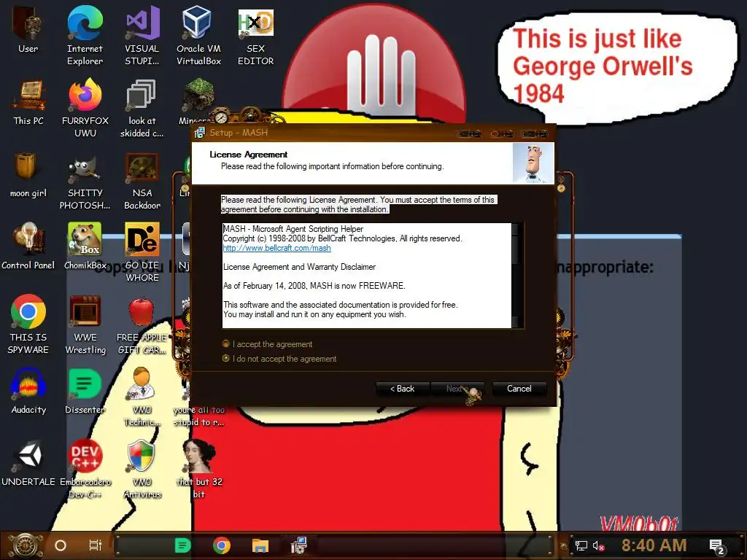
Task: Open the Dissenter desktop icon
Action: pyautogui.click(x=85, y=391)
